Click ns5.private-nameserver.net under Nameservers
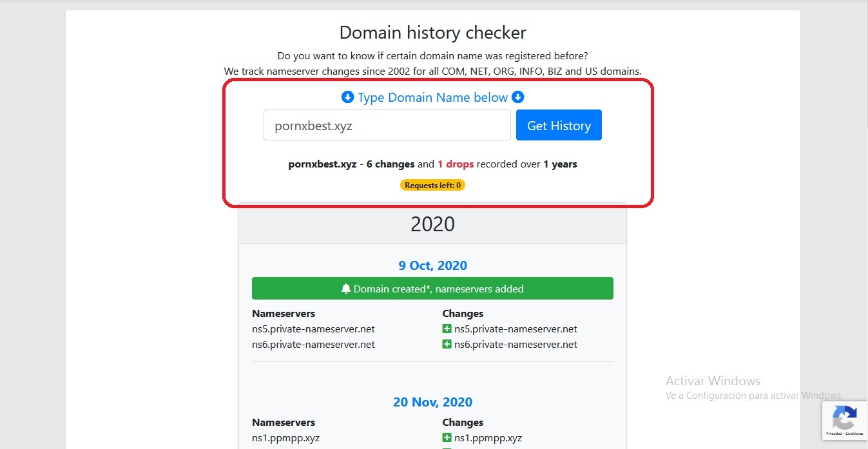The width and height of the screenshot is (868, 449). point(313,329)
